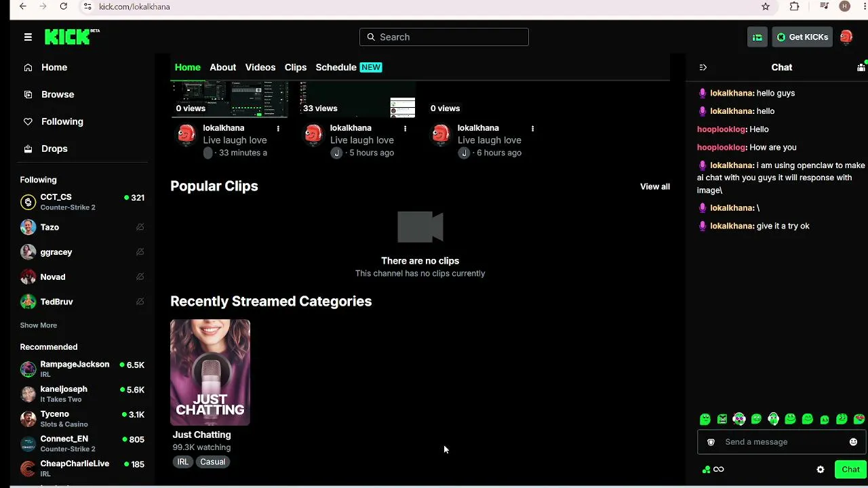Image resolution: width=868 pixels, height=488 pixels.
Task: Open the profile avatar menu in Kick header
Action: coord(846,37)
